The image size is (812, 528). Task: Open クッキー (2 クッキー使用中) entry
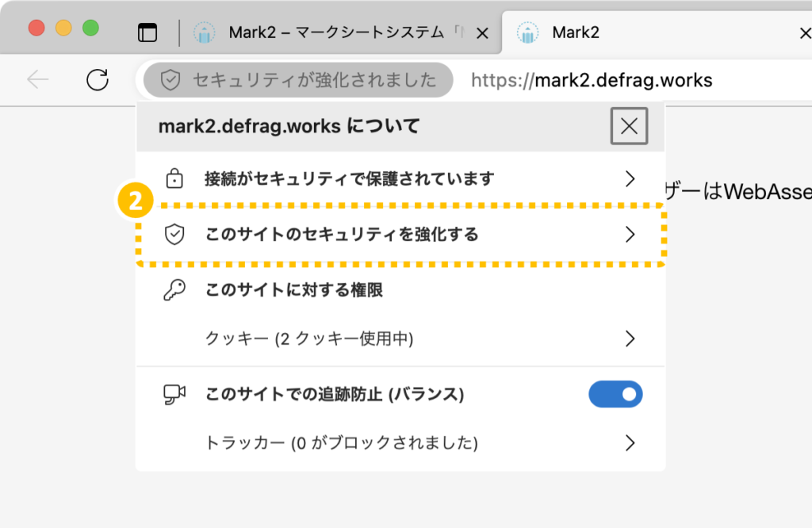400,339
